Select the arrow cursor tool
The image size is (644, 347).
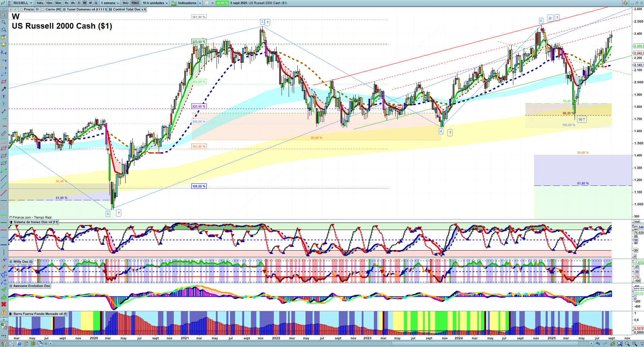pyautogui.click(x=4, y=15)
